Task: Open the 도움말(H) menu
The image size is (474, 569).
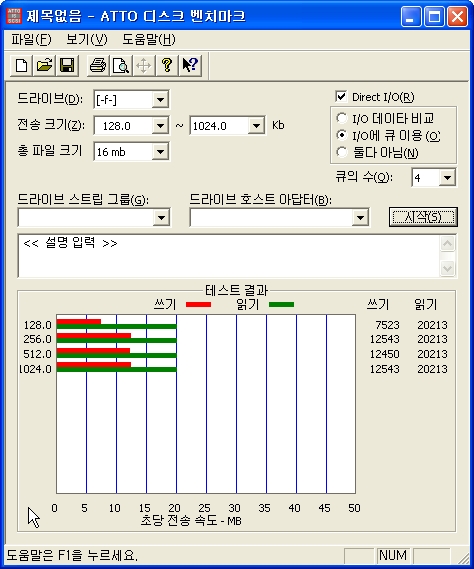Action: pos(149,40)
